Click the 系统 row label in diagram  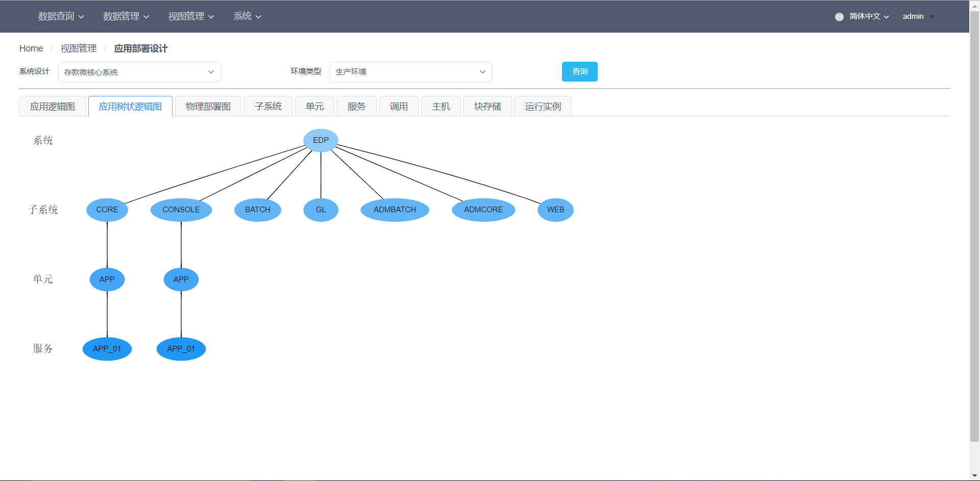click(x=43, y=140)
